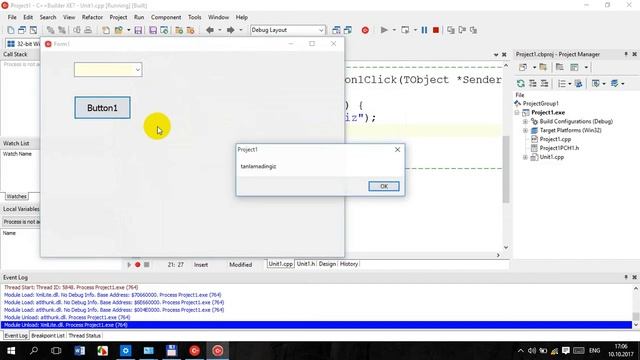Screen dimensions: 640x360
Task: Open the combo box on Form1
Action: [x=138, y=70]
